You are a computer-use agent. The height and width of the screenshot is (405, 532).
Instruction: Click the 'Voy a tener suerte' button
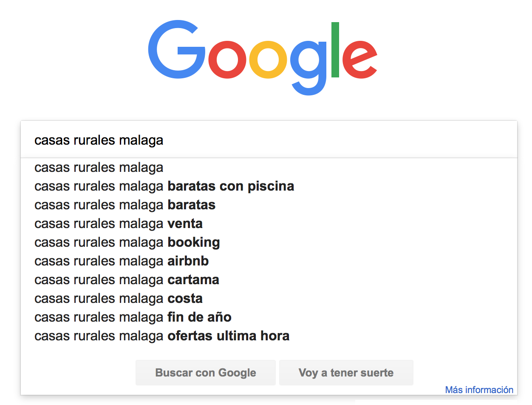pyautogui.click(x=346, y=373)
